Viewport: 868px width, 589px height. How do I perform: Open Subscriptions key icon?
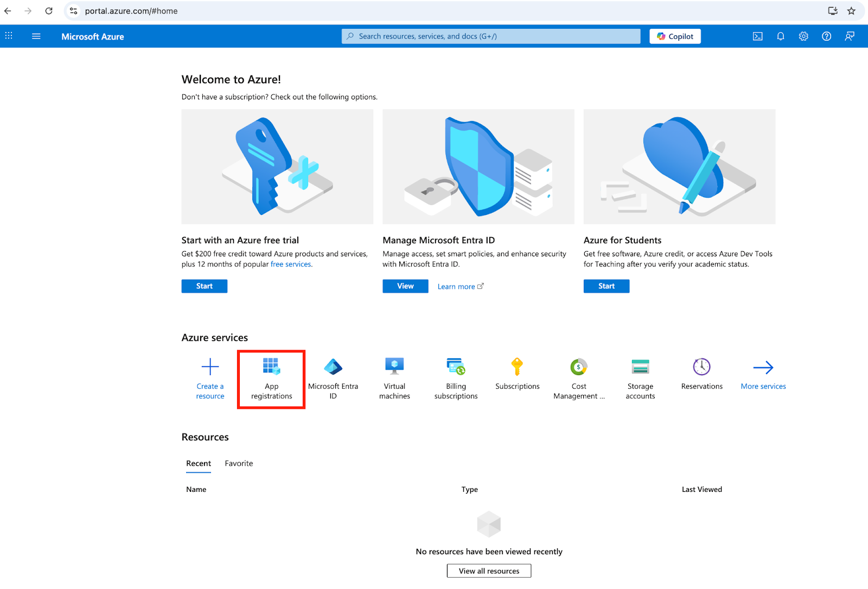click(x=517, y=367)
